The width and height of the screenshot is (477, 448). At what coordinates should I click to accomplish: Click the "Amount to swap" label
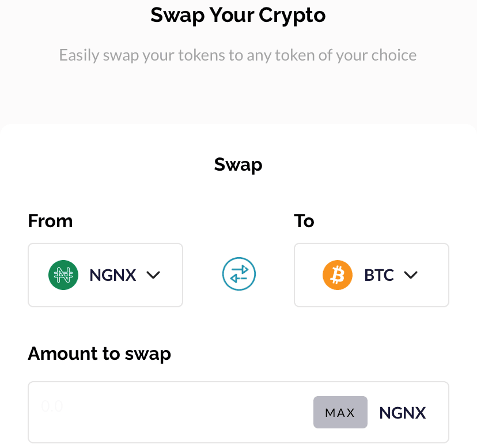coord(99,353)
